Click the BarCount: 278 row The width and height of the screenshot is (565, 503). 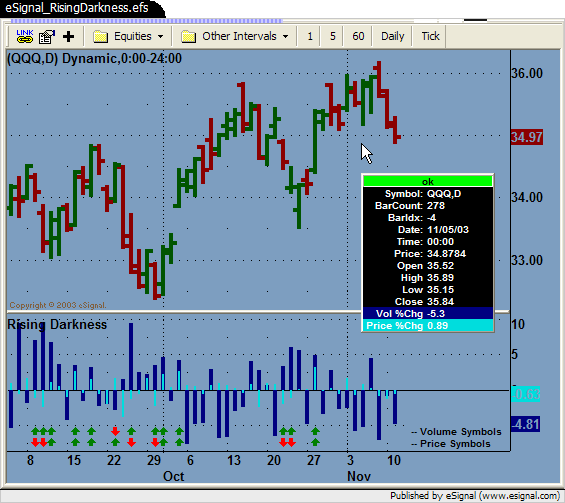pyautogui.click(x=428, y=206)
